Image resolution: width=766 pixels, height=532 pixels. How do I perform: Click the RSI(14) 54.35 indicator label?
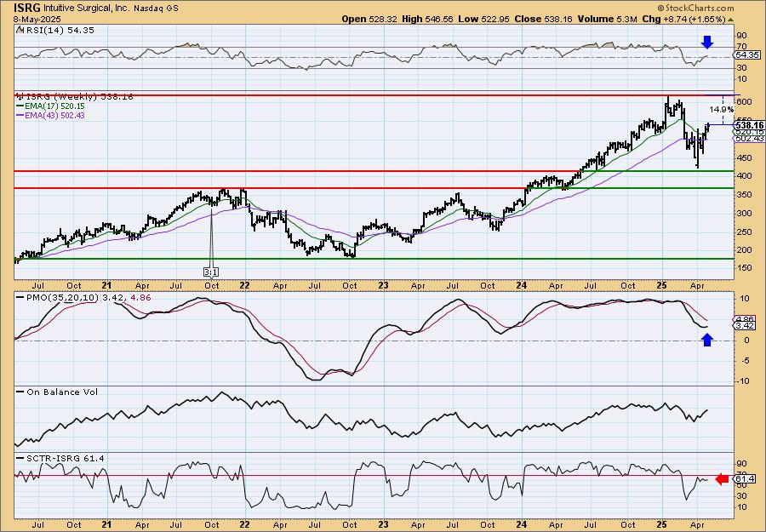[x=59, y=30]
